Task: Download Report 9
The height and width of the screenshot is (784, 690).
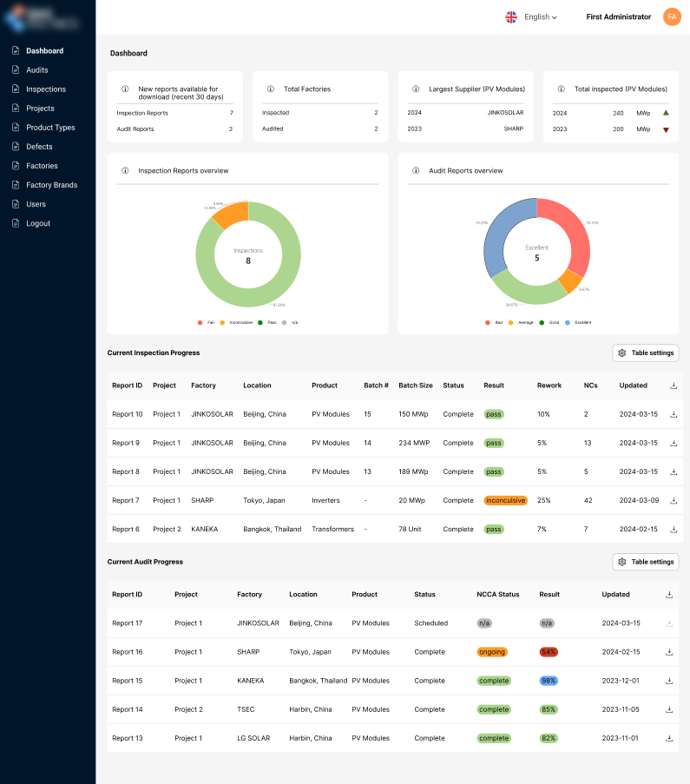Action: click(674, 443)
